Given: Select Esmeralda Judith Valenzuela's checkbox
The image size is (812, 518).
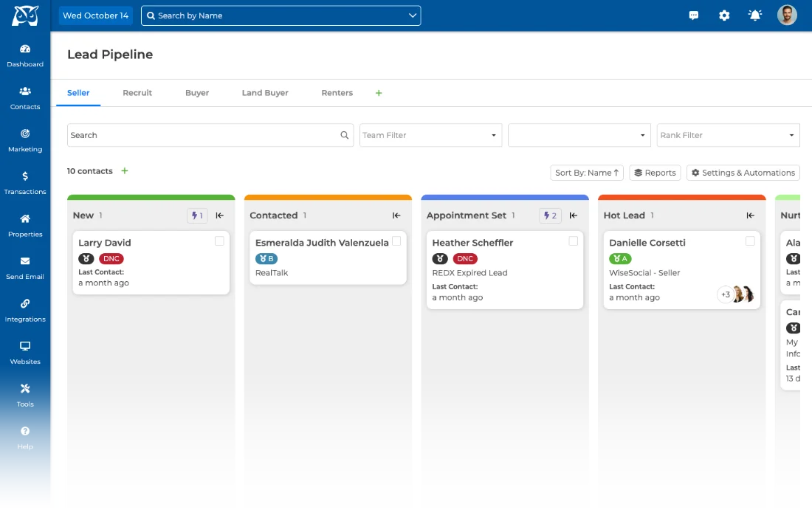Looking at the screenshot, I should tap(396, 241).
